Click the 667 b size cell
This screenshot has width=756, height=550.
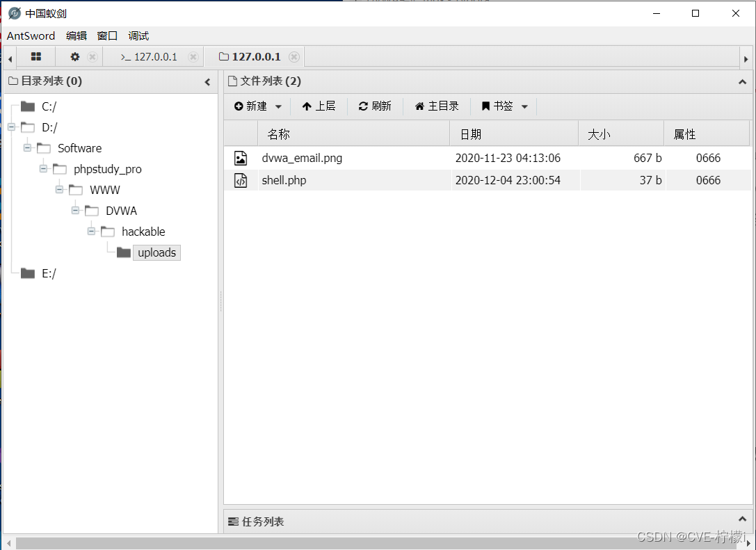[x=648, y=158]
